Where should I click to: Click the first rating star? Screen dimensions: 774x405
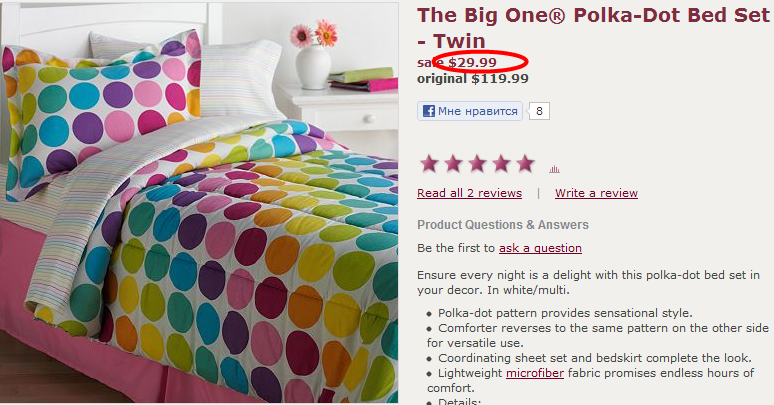pos(430,163)
